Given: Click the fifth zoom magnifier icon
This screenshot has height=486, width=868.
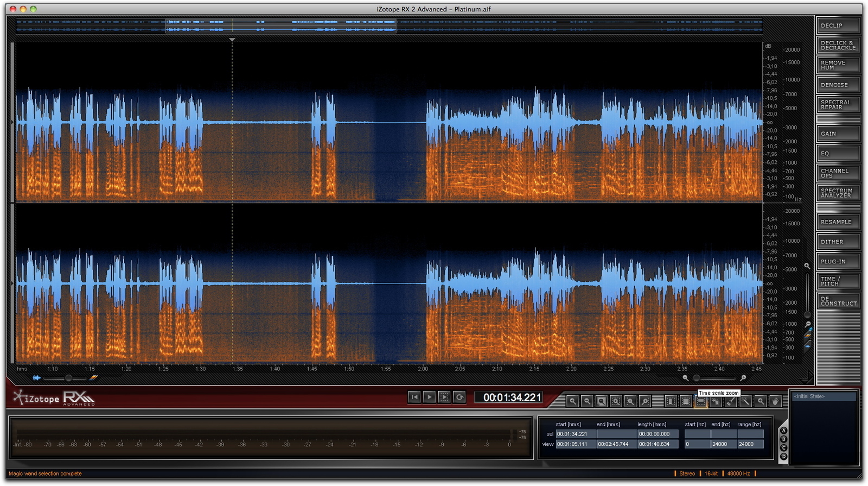Looking at the screenshot, I should pos(630,401).
